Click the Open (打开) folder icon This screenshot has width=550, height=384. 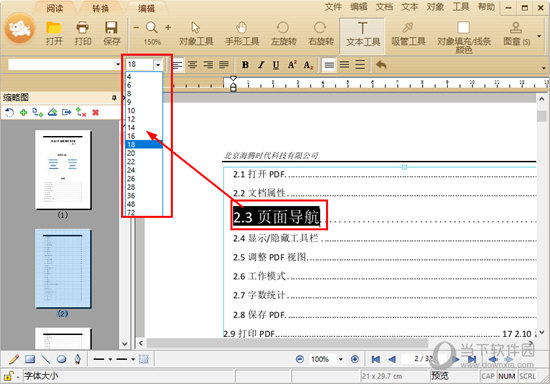click(x=54, y=28)
